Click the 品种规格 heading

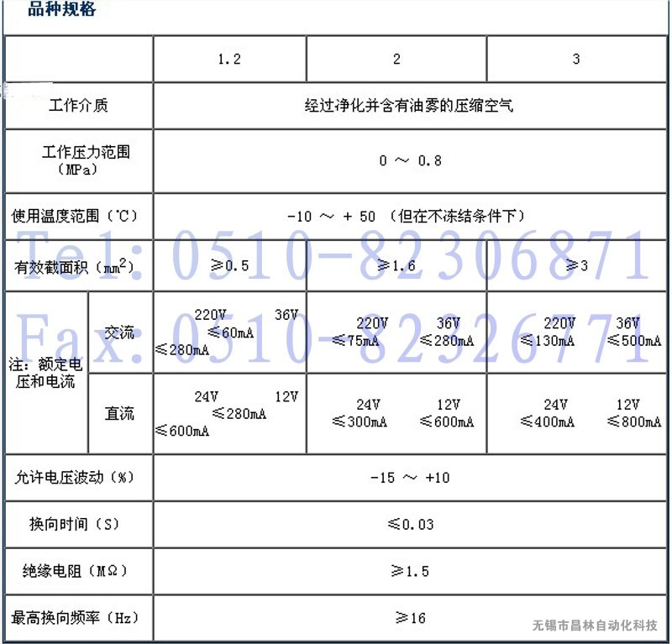click(x=61, y=10)
